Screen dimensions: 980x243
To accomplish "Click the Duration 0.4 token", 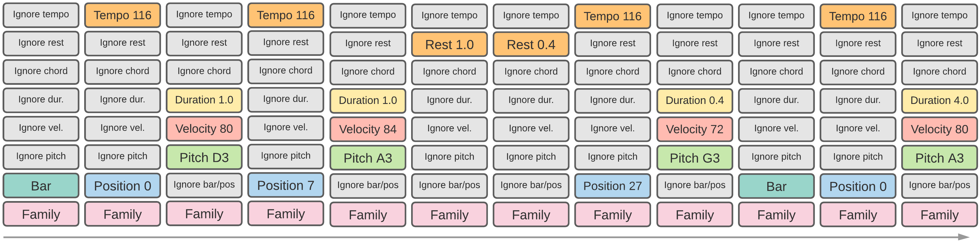I will click(694, 100).
